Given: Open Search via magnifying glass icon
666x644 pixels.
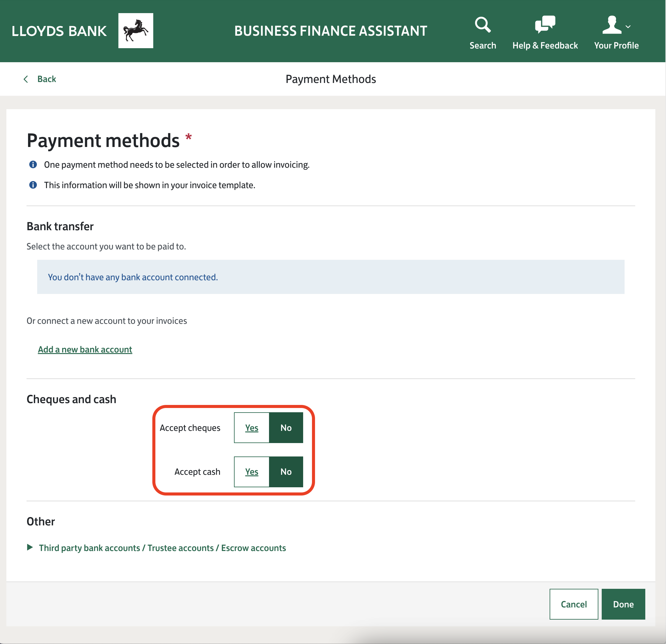Looking at the screenshot, I should point(483,24).
